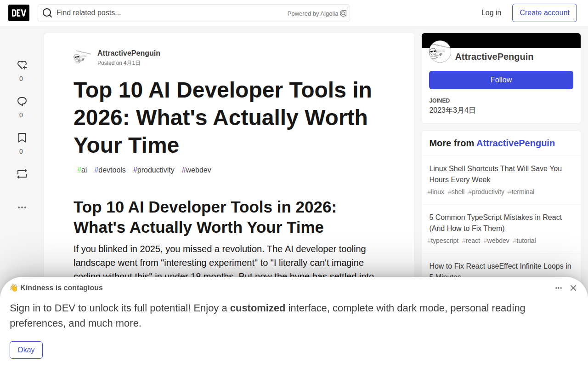This screenshot has width=588, height=368.
Task: Open the DEV logo home link
Action: click(x=19, y=13)
